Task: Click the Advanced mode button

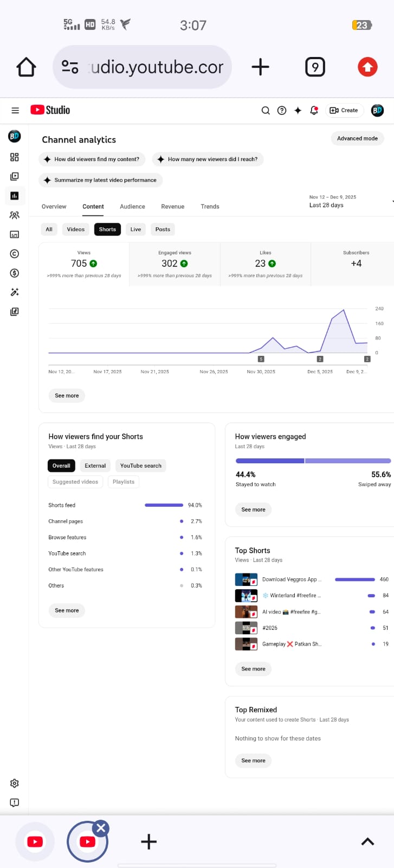Action: [x=357, y=138]
